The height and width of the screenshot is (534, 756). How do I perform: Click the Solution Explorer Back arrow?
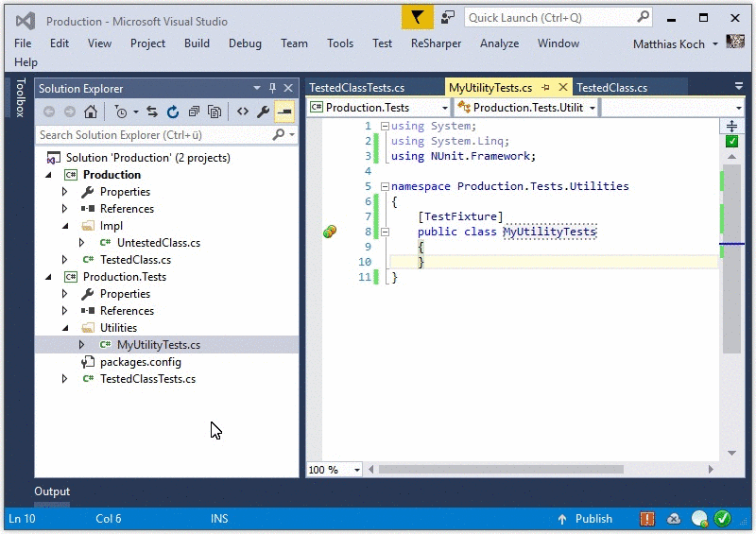[49, 112]
